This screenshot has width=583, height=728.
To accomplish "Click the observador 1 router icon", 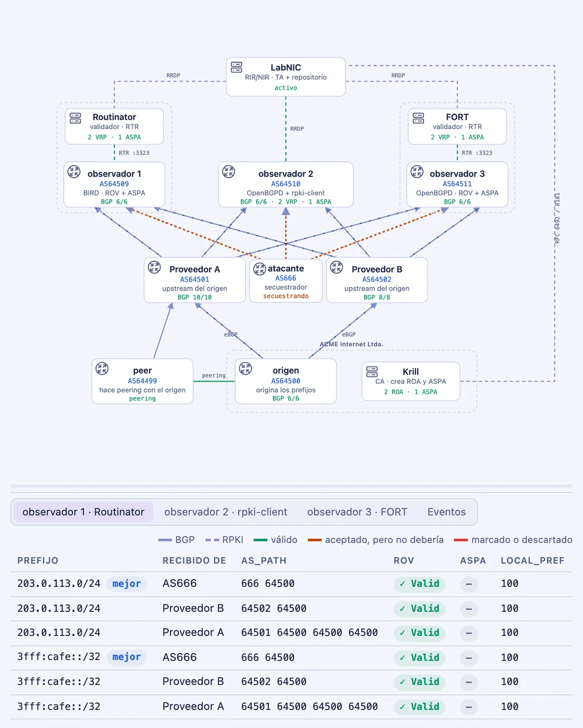I will pos(74,172).
